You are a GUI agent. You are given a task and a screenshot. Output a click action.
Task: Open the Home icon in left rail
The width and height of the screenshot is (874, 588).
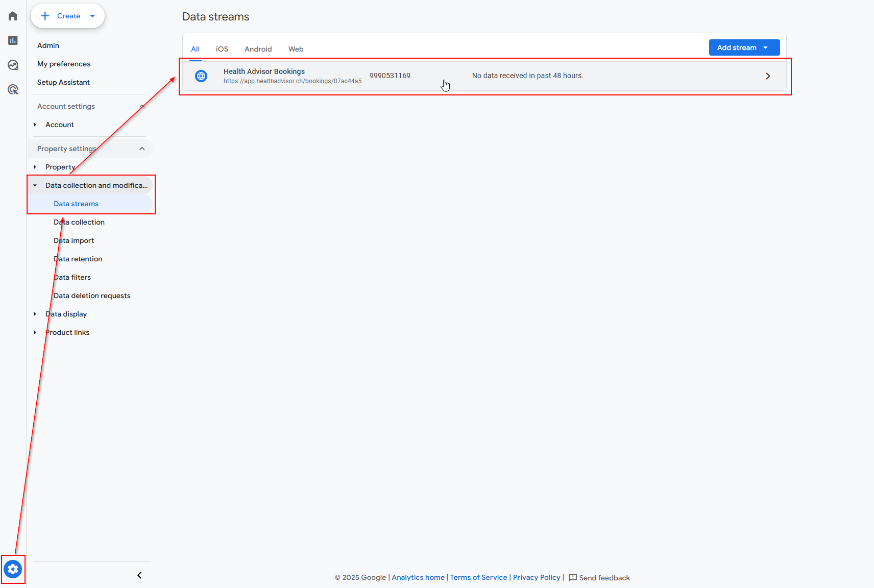click(13, 16)
